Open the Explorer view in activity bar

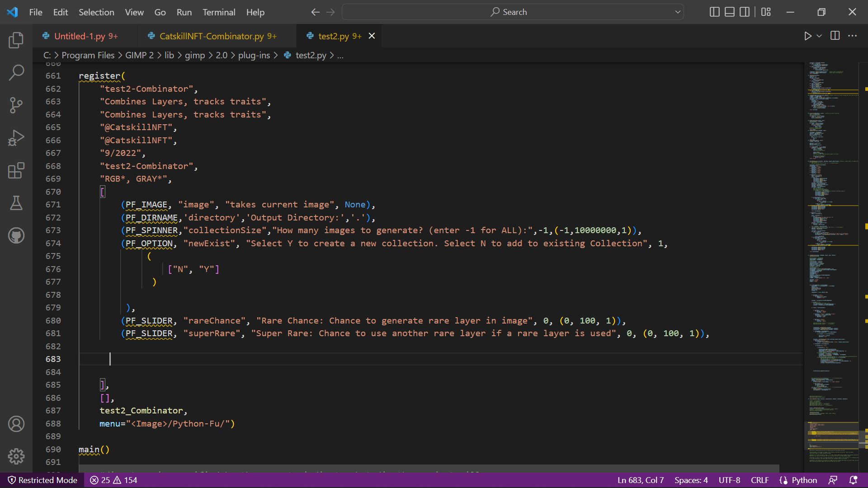click(16, 40)
